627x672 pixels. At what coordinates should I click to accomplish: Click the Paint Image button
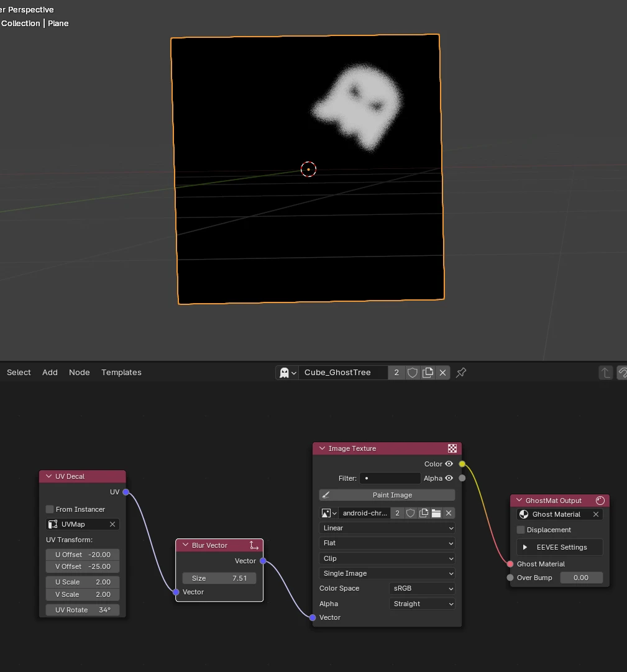pyautogui.click(x=387, y=495)
